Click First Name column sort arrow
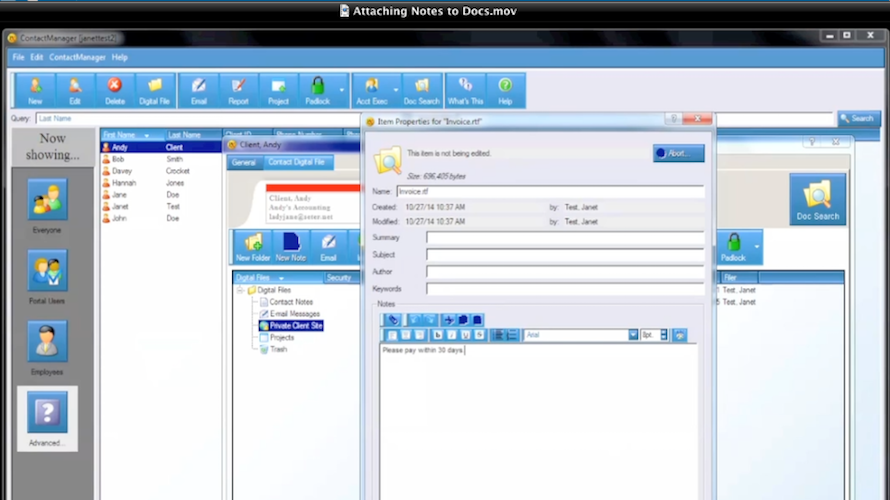This screenshot has height=500, width=890. tap(147, 136)
